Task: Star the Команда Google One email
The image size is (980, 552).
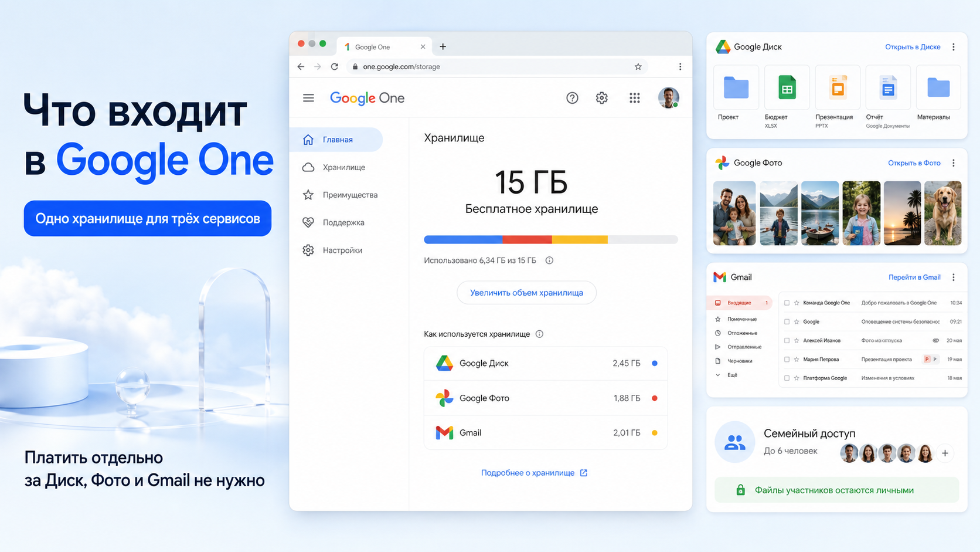Action: [797, 303]
